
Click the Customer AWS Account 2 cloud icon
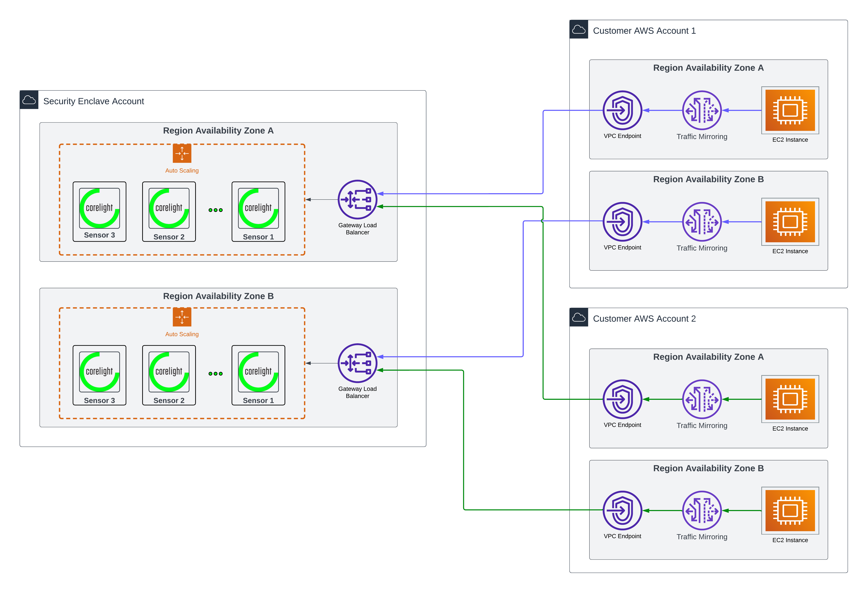[578, 317]
